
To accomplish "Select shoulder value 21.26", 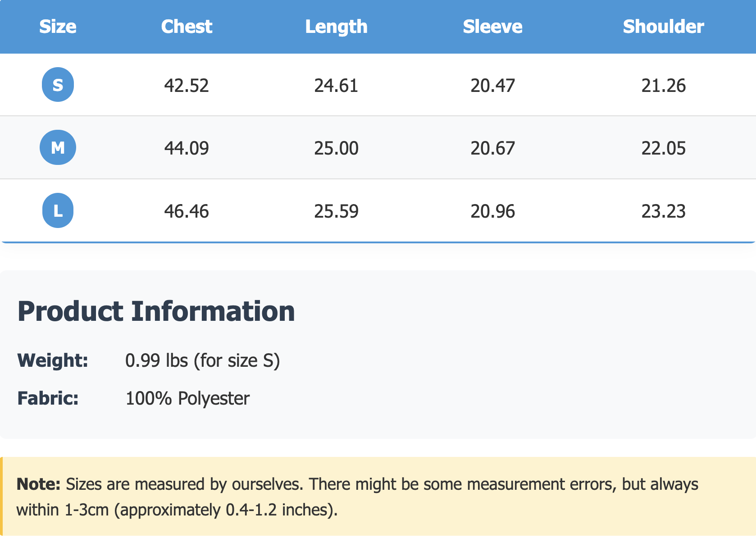I will point(663,86).
